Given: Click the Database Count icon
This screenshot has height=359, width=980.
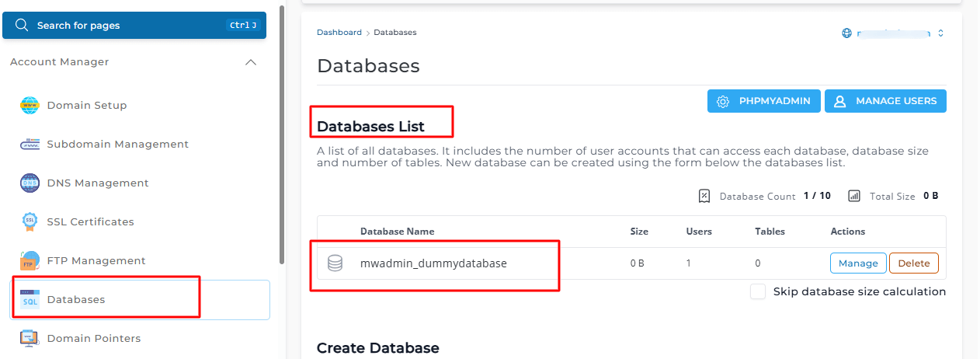Looking at the screenshot, I should coord(704,196).
